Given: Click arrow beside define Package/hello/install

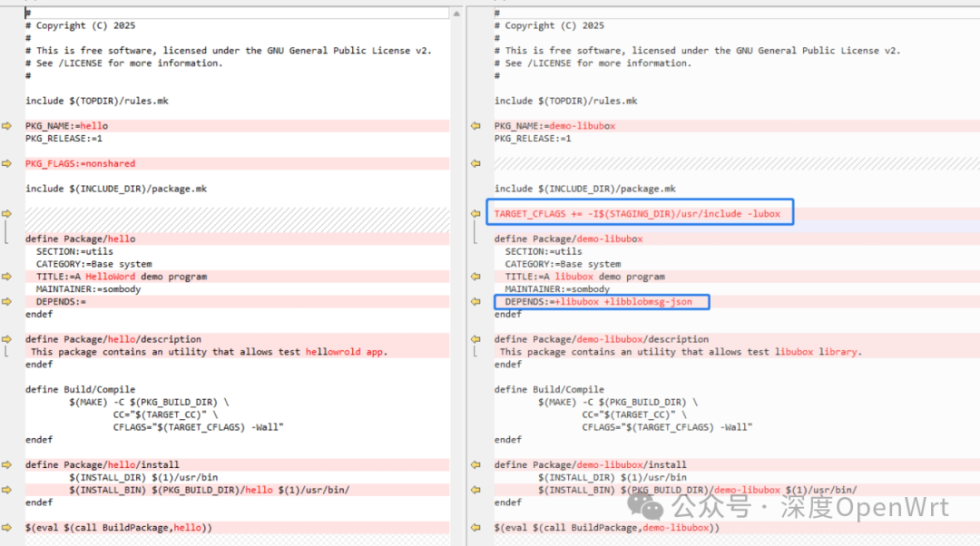Looking at the screenshot, I should click(x=6, y=465).
